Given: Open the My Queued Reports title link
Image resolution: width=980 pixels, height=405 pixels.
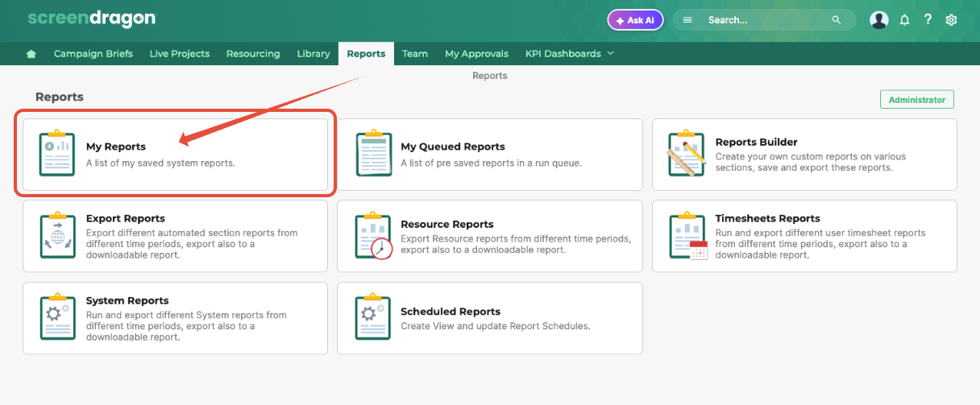Looking at the screenshot, I should 453,147.
